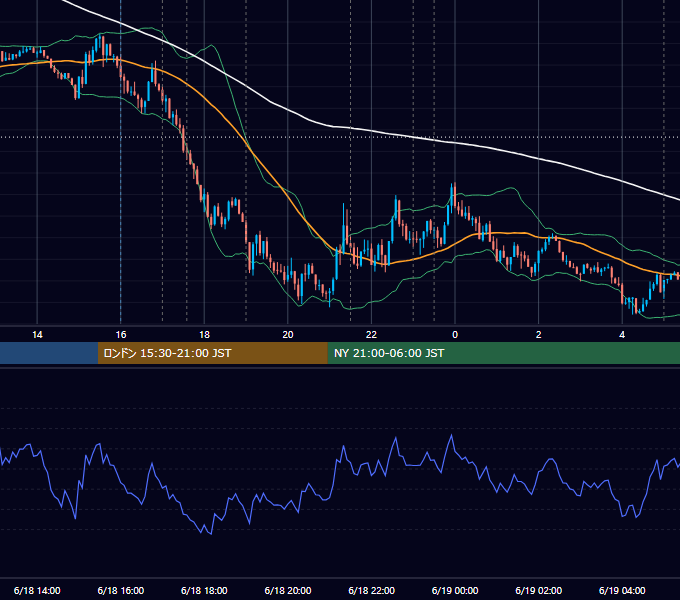Image resolution: width=680 pixels, height=600 pixels.
Task: Click the '2' hour label on chart axis
Action: click(539, 335)
